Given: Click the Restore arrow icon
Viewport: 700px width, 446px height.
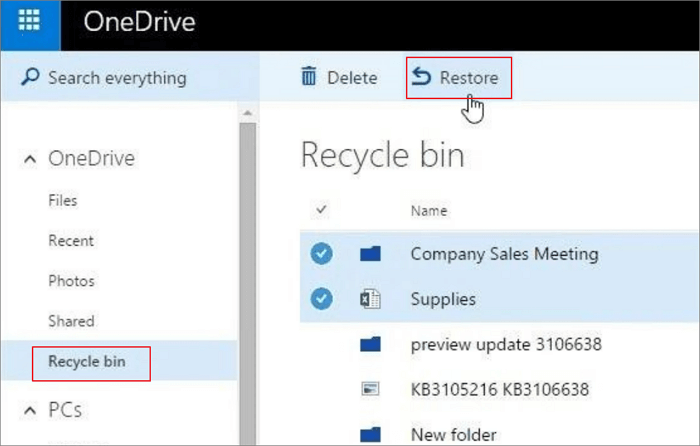Looking at the screenshot, I should (422, 78).
